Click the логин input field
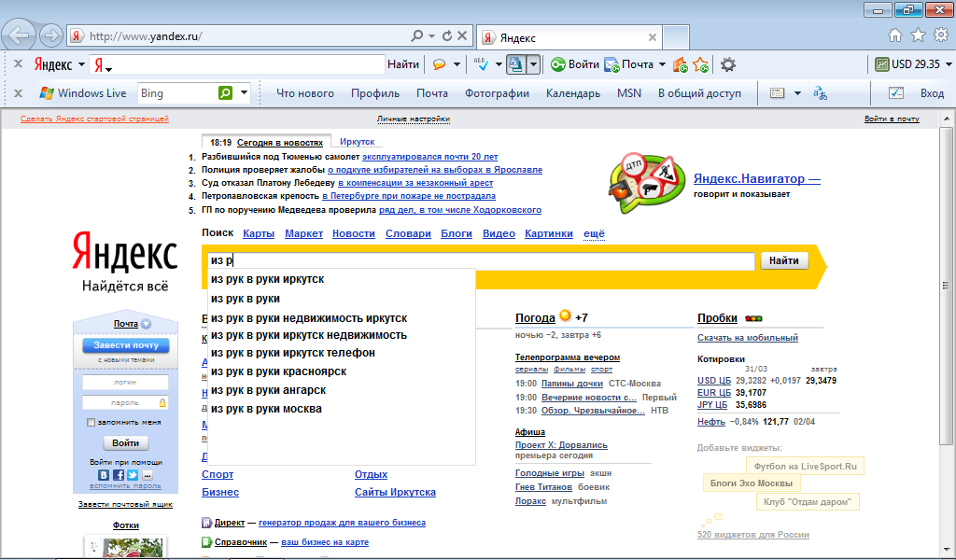 [x=126, y=383]
